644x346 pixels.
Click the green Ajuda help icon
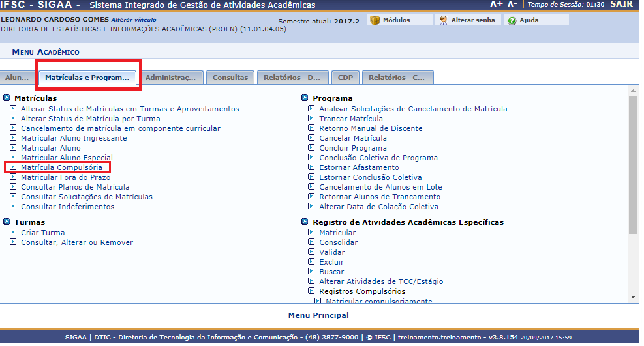[x=512, y=20]
